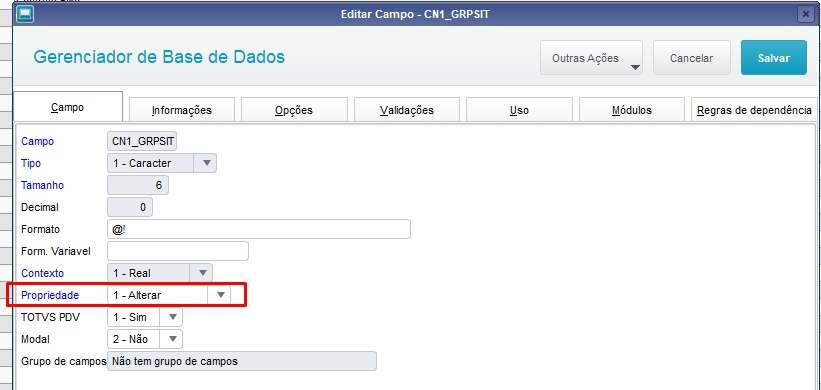Image resolution: width=821 pixels, height=390 pixels.
Task: Click the Form. Variavel label
Action: tap(56, 251)
